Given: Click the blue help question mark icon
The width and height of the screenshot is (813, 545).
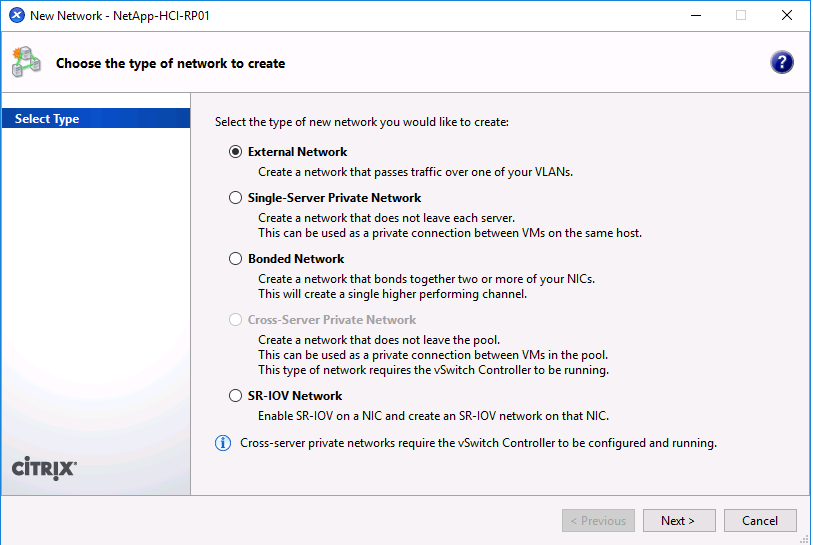Looking at the screenshot, I should 782,62.
